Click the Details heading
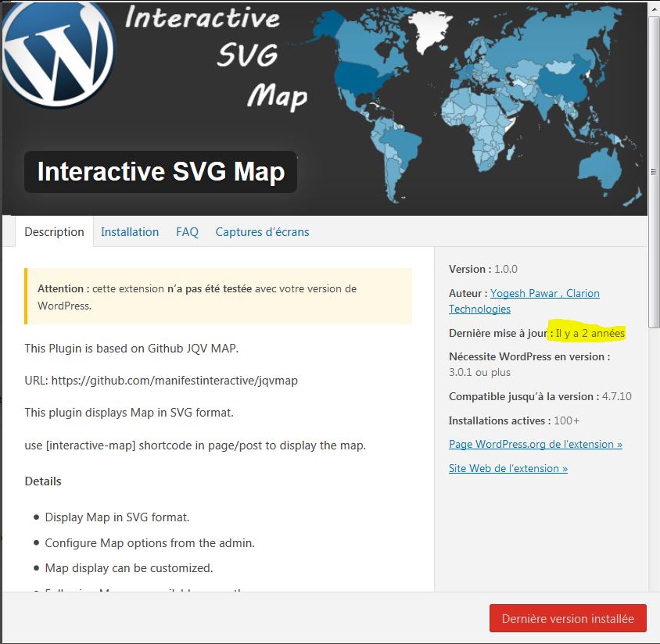The height and width of the screenshot is (644, 660). pos(43,481)
